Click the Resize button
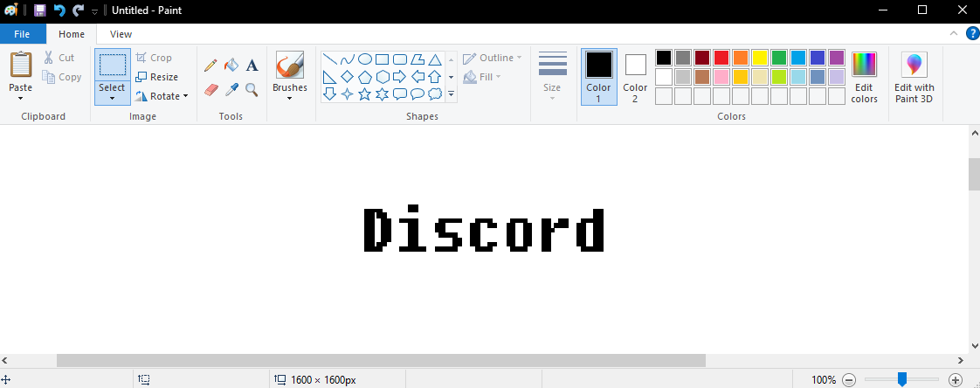The width and height of the screenshot is (980, 388). [x=157, y=77]
